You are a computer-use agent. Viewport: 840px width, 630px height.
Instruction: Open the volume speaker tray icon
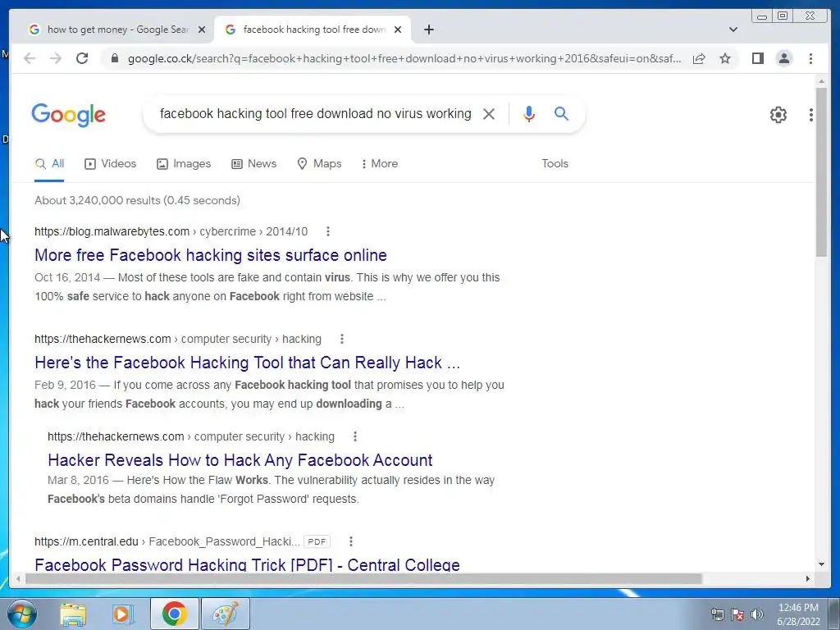(756, 614)
